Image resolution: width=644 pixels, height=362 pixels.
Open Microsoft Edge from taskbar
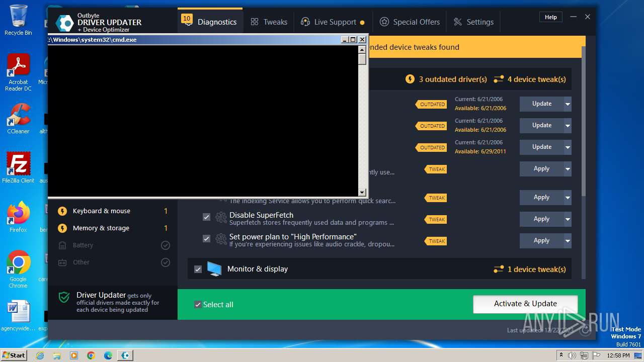click(108, 355)
